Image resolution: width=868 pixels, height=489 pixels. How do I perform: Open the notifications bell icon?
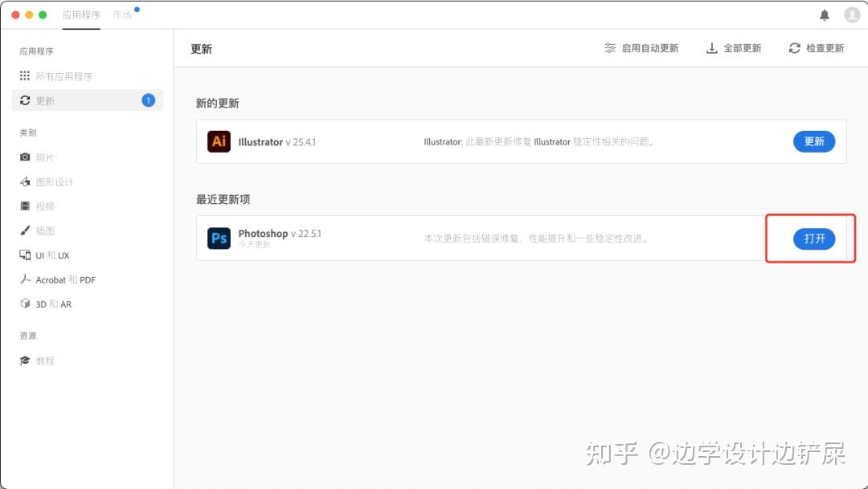pyautogui.click(x=825, y=15)
